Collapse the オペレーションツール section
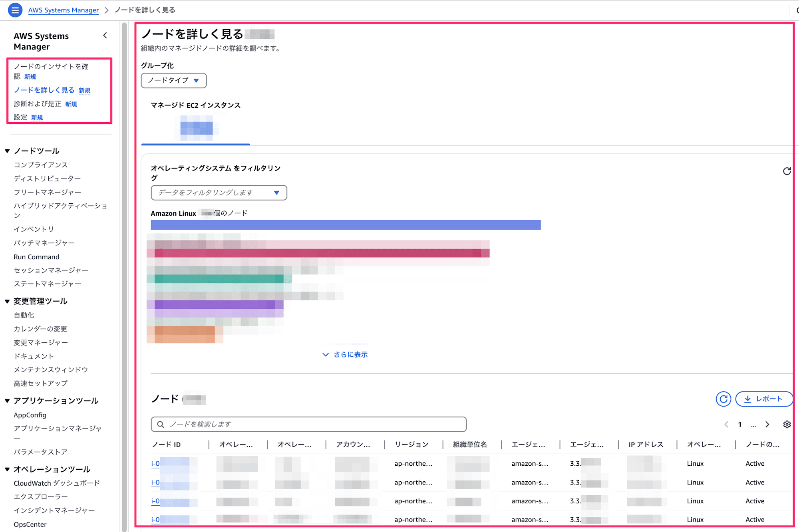 pyautogui.click(x=7, y=469)
